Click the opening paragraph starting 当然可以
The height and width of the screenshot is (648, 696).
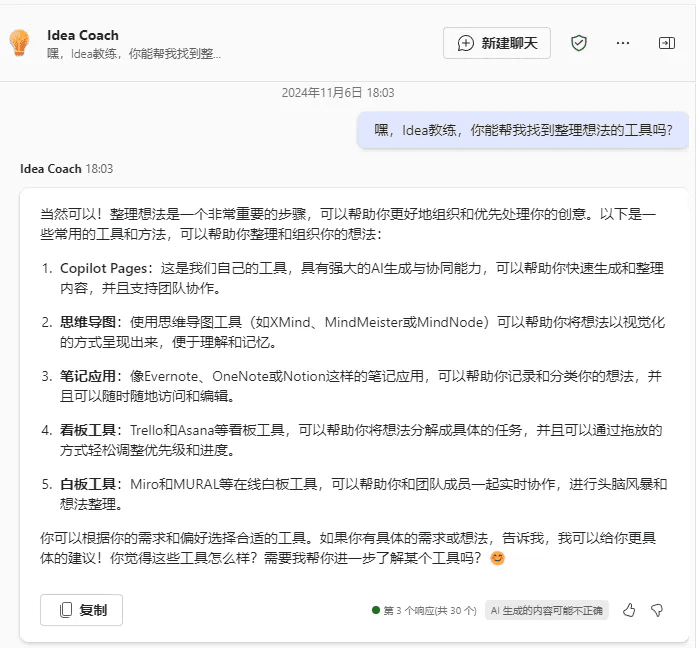pyautogui.click(x=348, y=224)
